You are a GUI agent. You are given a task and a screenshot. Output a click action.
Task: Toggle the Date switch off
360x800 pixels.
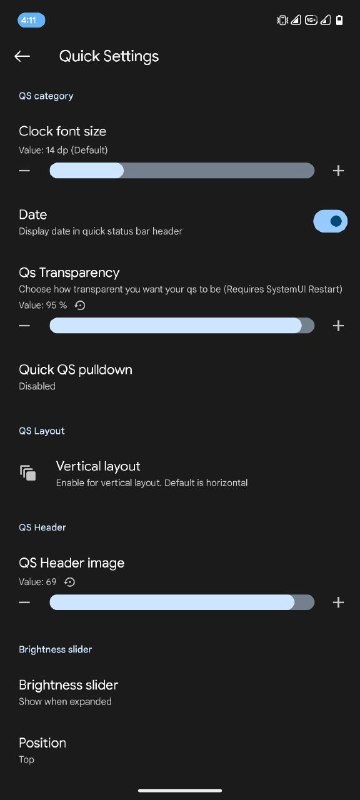pyautogui.click(x=330, y=221)
